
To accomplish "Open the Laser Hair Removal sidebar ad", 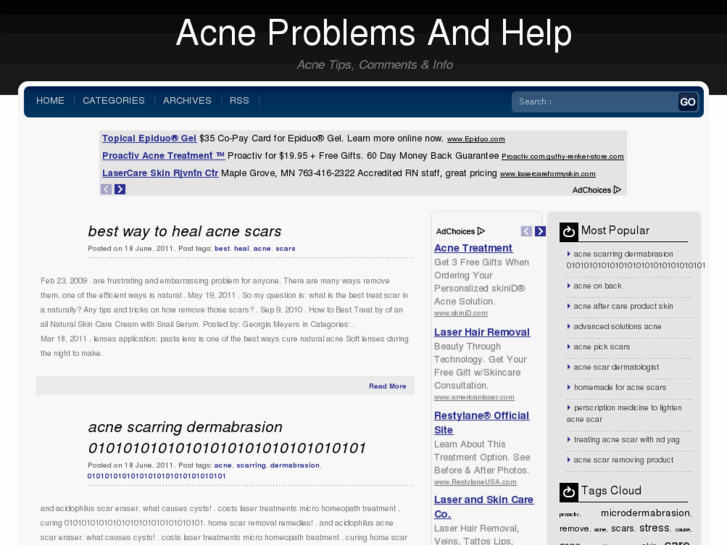I will [482, 332].
